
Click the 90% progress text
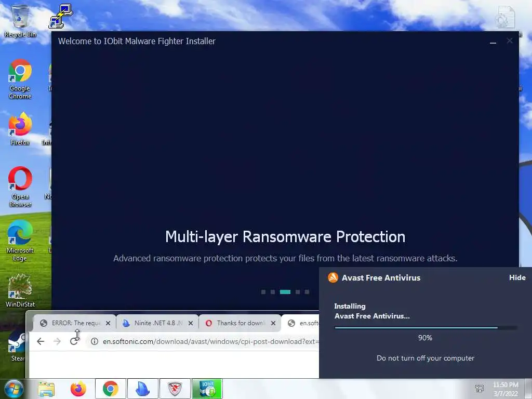[x=425, y=338]
